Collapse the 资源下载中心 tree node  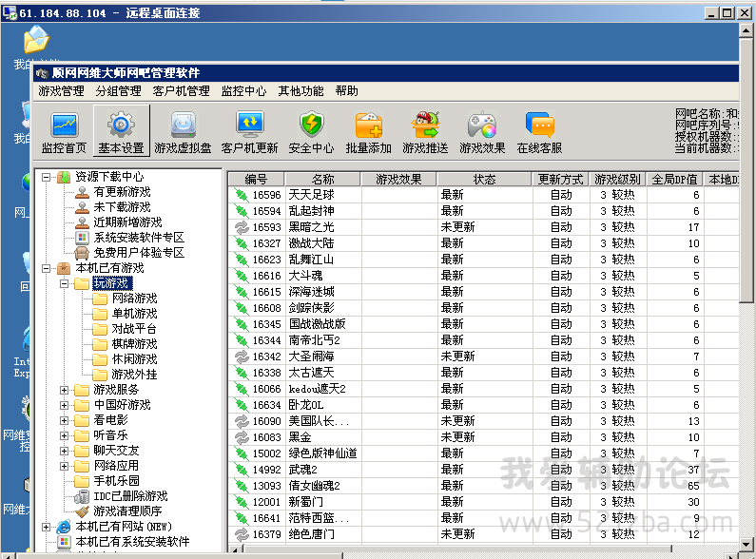46,178
